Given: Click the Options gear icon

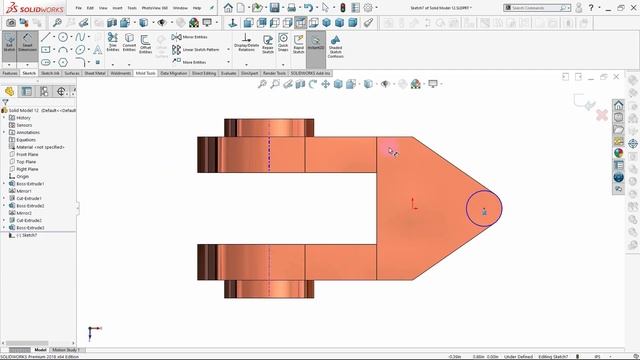Looking at the screenshot, I should [x=368, y=7].
